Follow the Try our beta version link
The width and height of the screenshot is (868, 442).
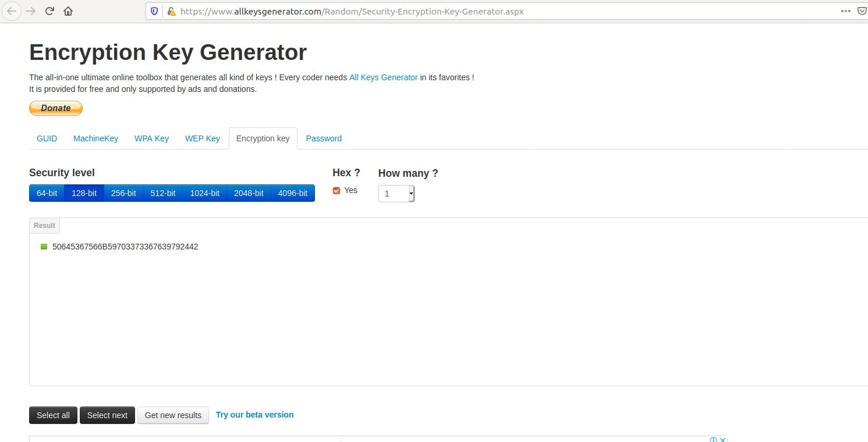click(x=254, y=415)
